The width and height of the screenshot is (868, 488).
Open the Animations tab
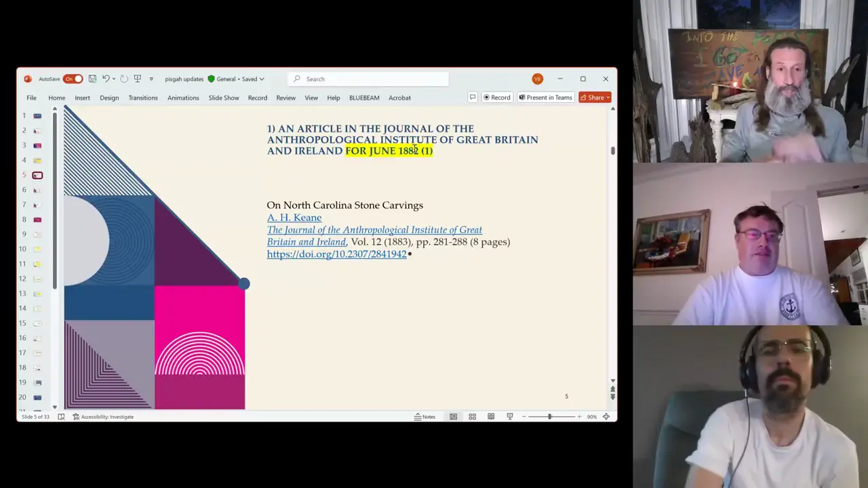point(183,98)
